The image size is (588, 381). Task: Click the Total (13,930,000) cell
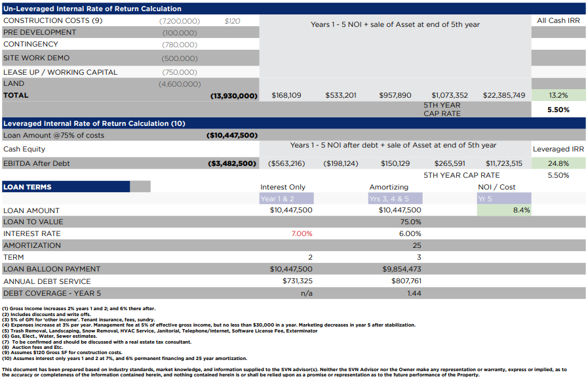(x=234, y=96)
